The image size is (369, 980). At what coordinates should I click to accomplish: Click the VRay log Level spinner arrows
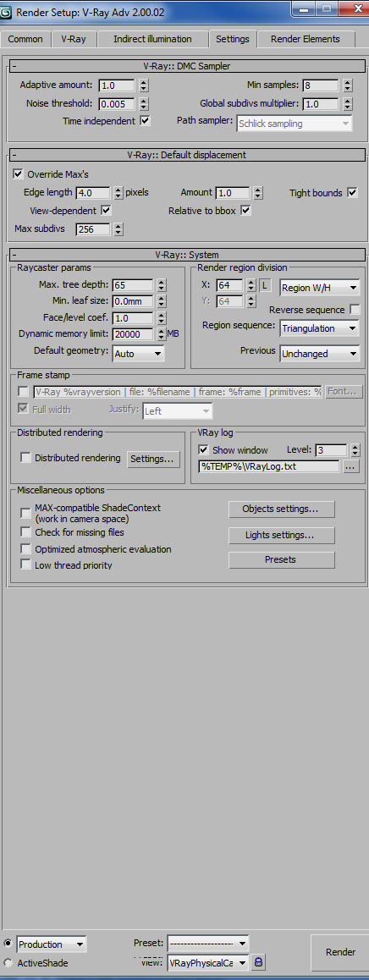[x=355, y=450]
